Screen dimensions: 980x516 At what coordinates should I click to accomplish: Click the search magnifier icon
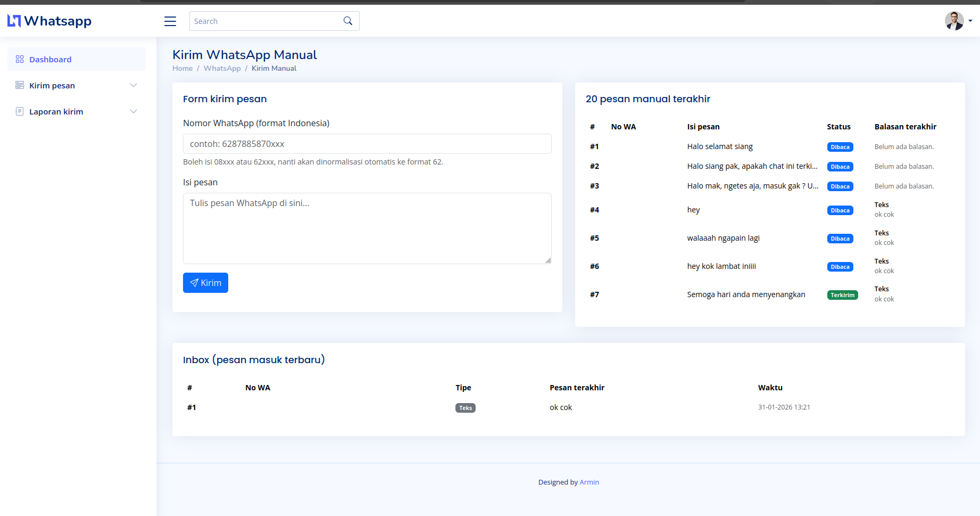coord(348,21)
